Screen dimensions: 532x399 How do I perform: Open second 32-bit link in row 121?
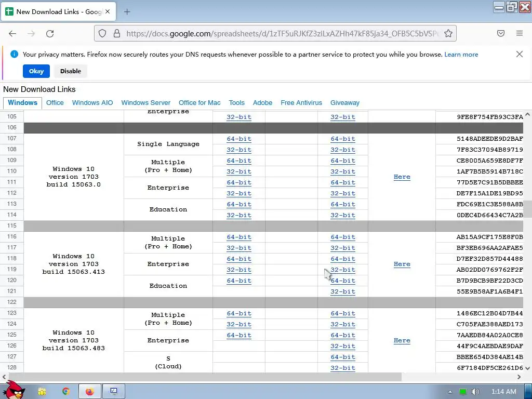(x=343, y=291)
